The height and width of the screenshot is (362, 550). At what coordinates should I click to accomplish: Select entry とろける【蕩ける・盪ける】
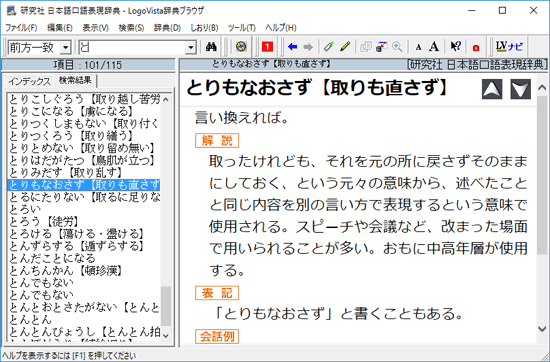[x=84, y=234]
